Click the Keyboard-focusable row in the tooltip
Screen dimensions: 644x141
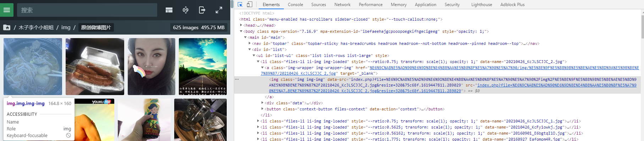(x=39, y=135)
